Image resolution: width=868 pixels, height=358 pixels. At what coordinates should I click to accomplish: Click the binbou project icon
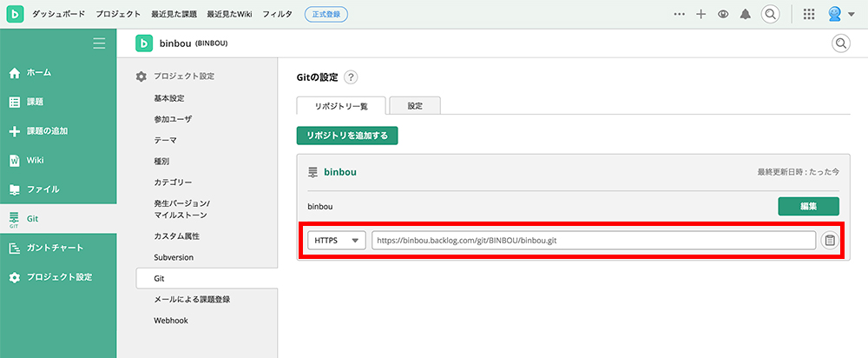(144, 43)
